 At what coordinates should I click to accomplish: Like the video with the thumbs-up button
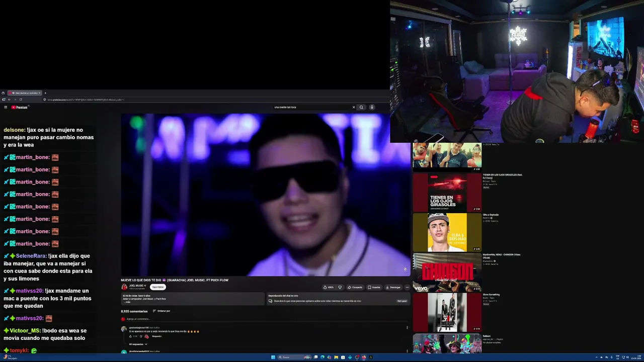click(x=329, y=287)
